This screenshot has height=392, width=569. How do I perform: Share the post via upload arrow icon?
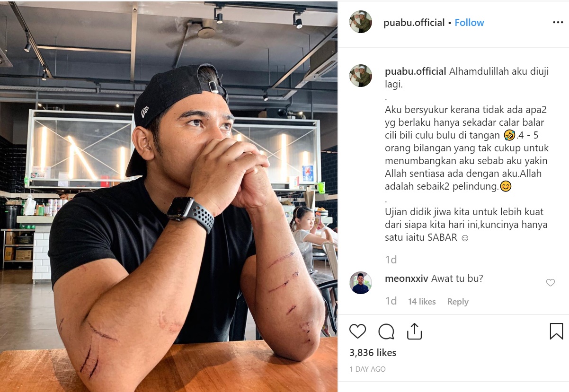(414, 331)
